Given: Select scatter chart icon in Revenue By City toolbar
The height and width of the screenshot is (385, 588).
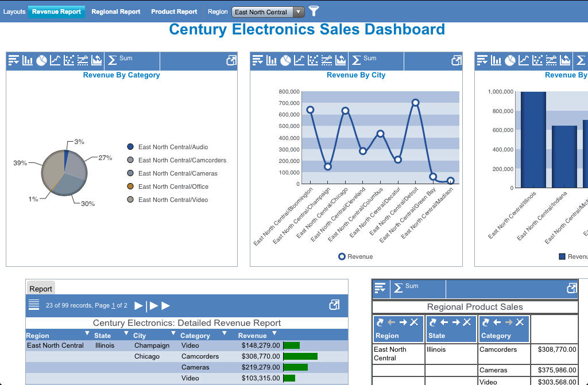Looking at the screenshot, I should pos(313,60).
